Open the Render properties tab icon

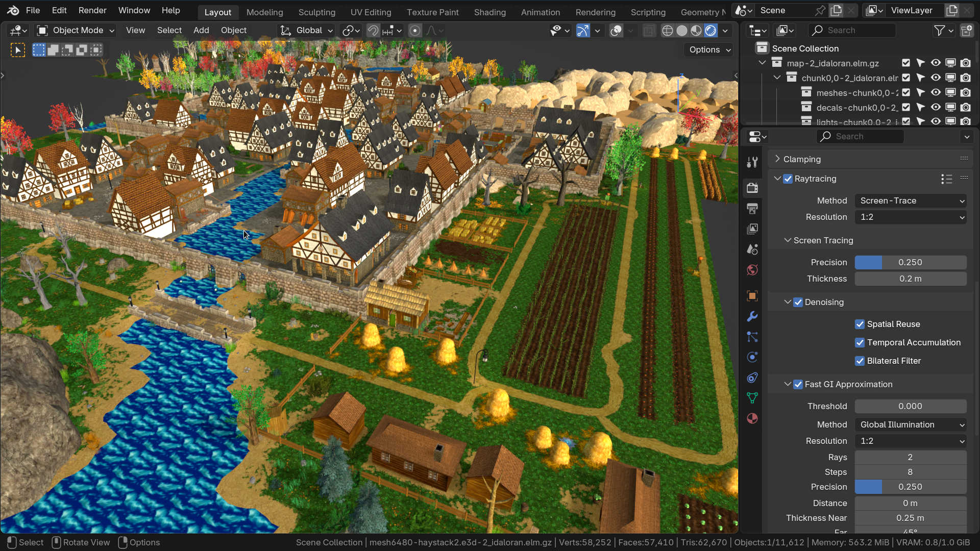click(x=752, y=188)
